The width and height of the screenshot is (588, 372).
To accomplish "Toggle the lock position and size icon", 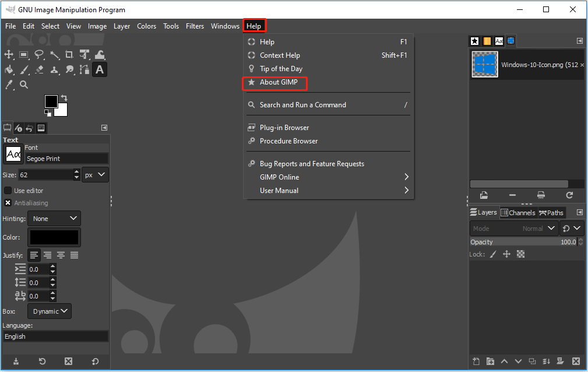I will click(506, 254).
